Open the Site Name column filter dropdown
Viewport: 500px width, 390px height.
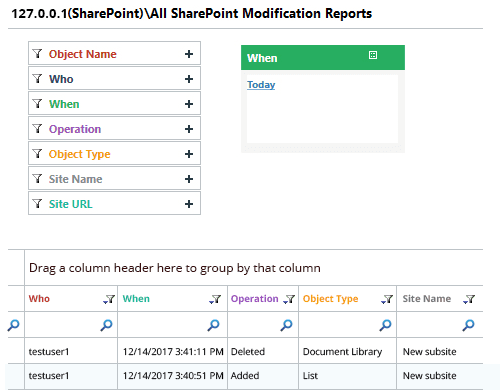469,299
